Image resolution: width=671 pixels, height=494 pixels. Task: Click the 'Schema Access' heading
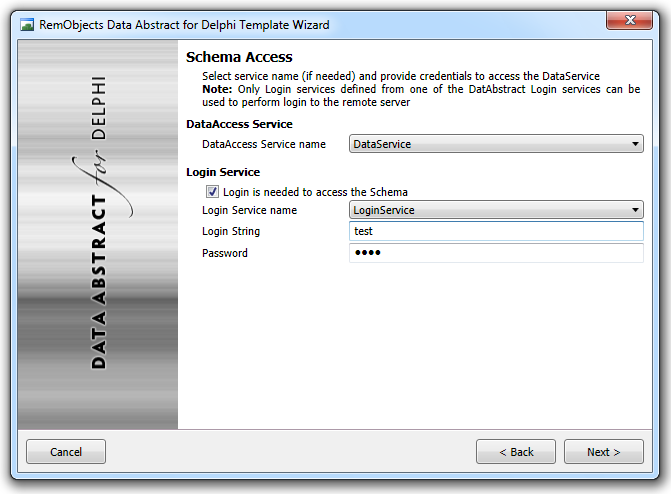click(239, 57)
